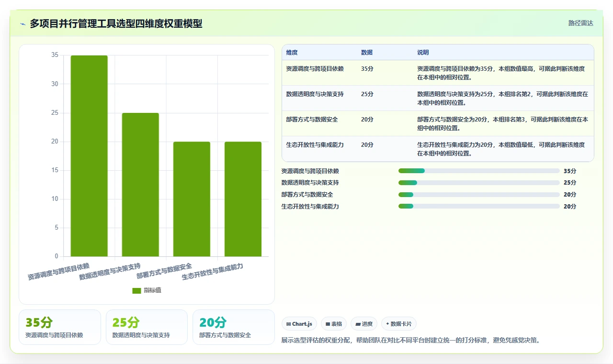
Task: Click the 35分 cell in the table
Action: pos(367,69)
